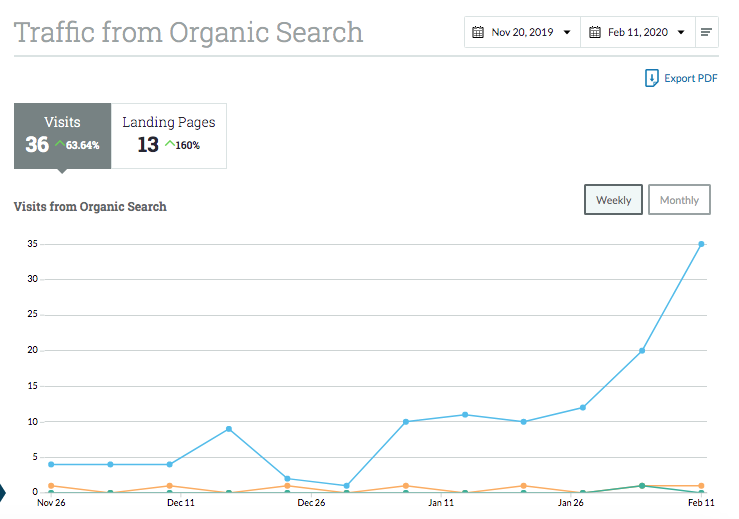Screen dimensions: 739x519
Task: Click the blue data point at 35 visits
Action: click(x=701, y=244)
